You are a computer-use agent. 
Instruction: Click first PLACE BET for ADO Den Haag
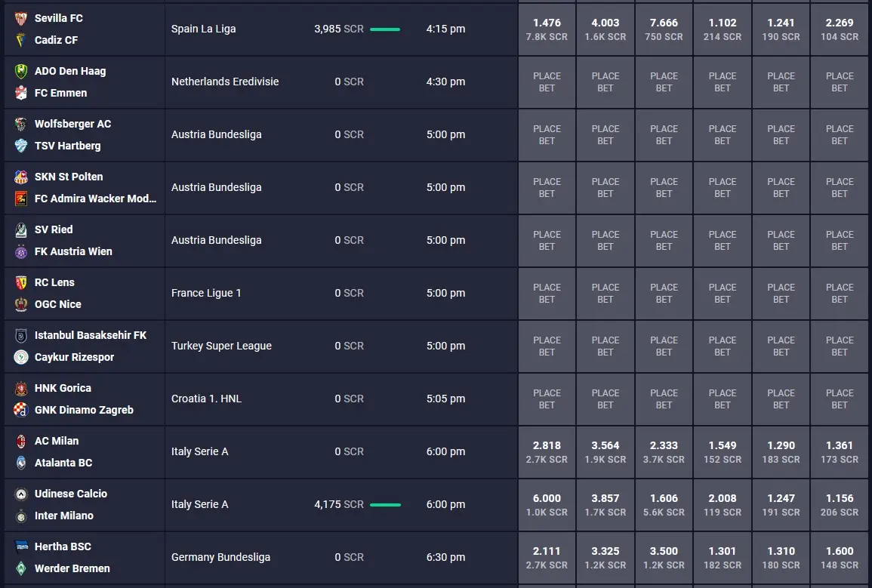[547, 82]
